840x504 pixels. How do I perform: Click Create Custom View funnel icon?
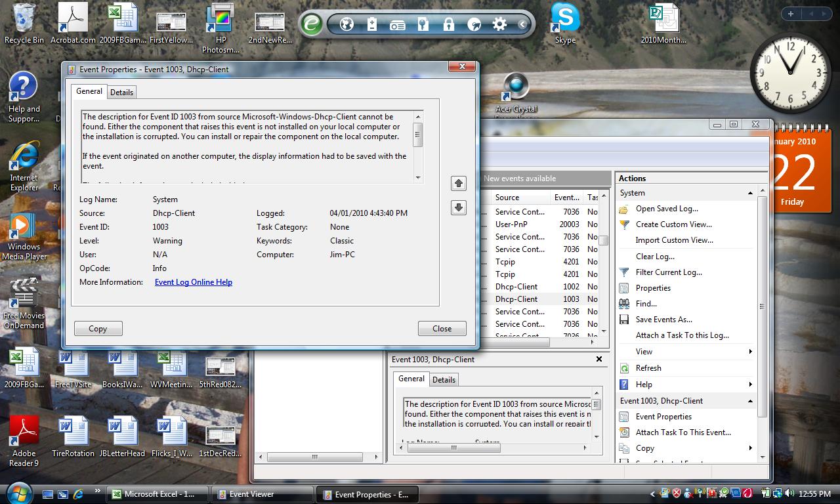[624, 224]
